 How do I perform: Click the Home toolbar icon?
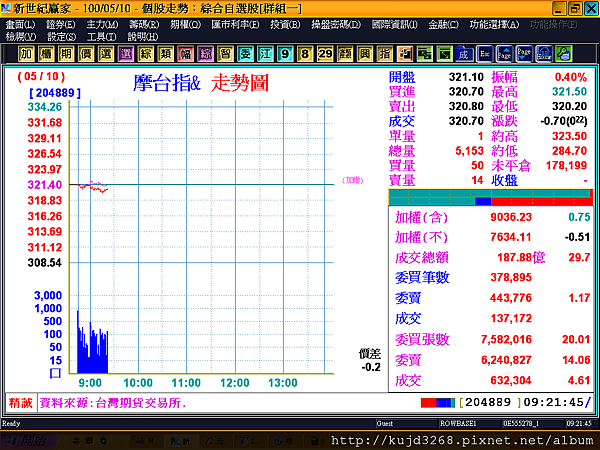[544, 54]
